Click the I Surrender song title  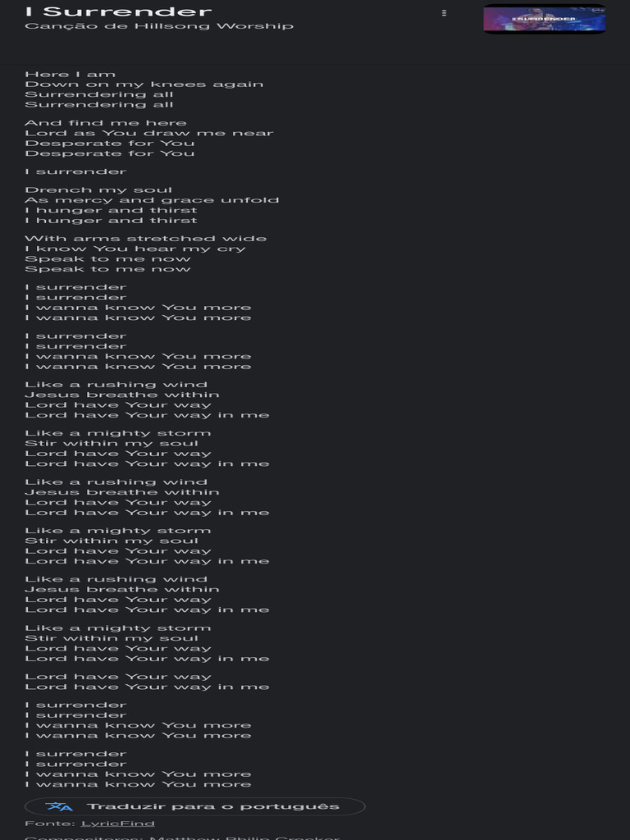(x=118, y=11)
